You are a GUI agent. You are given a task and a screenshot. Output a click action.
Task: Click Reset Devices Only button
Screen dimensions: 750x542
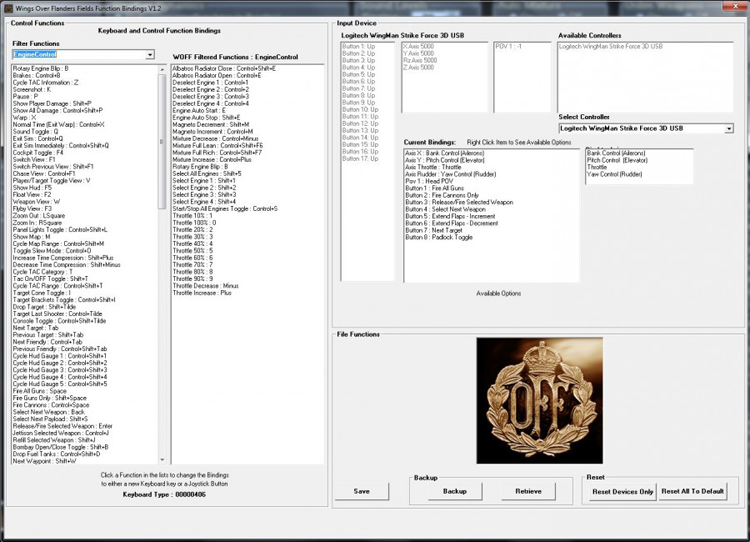(622, 492)
